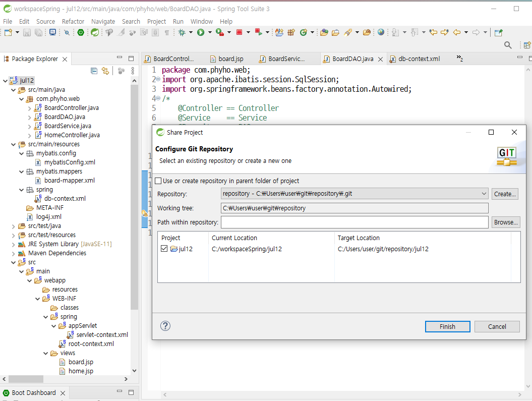Collapse the jul12 project node
The width and height of the screenshot is (532, 401).
5,80
